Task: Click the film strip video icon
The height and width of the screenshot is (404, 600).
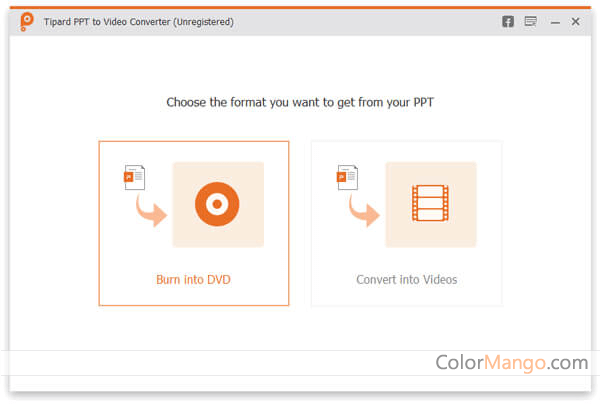Action: tap(430, 203)
